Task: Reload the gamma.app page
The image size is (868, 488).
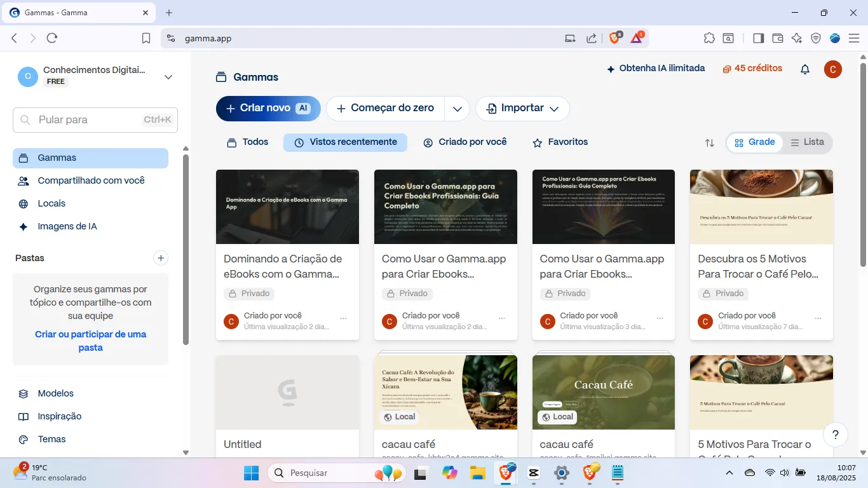Action: click(x=52, y=38)
